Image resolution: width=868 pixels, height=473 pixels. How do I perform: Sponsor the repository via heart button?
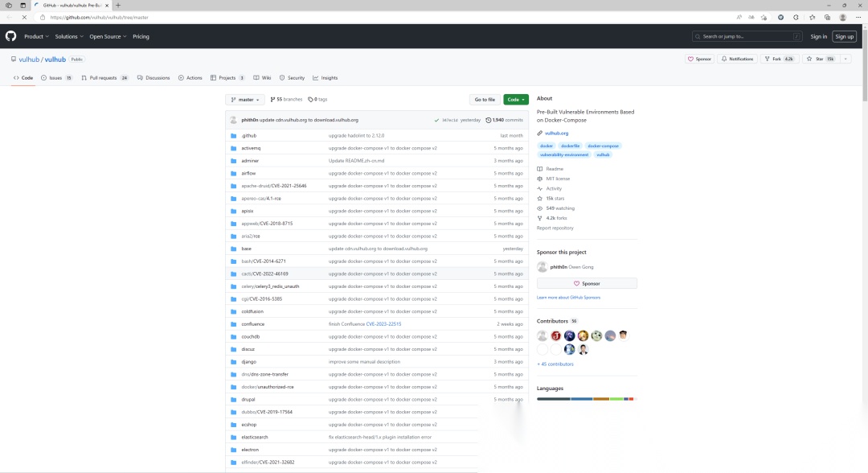(x=699, y=59)
